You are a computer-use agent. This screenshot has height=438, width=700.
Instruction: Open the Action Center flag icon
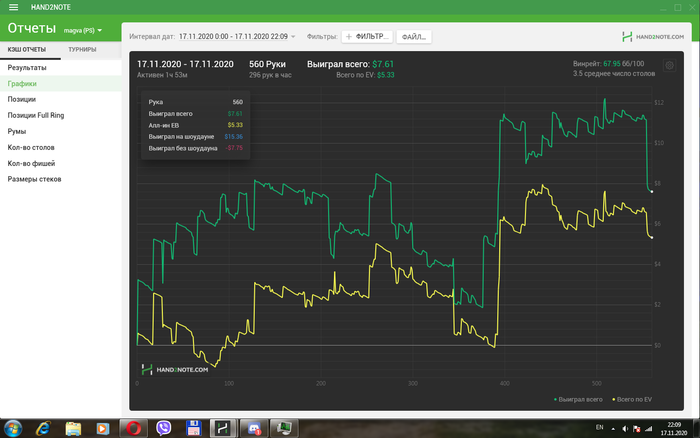(x=637, y=429)
